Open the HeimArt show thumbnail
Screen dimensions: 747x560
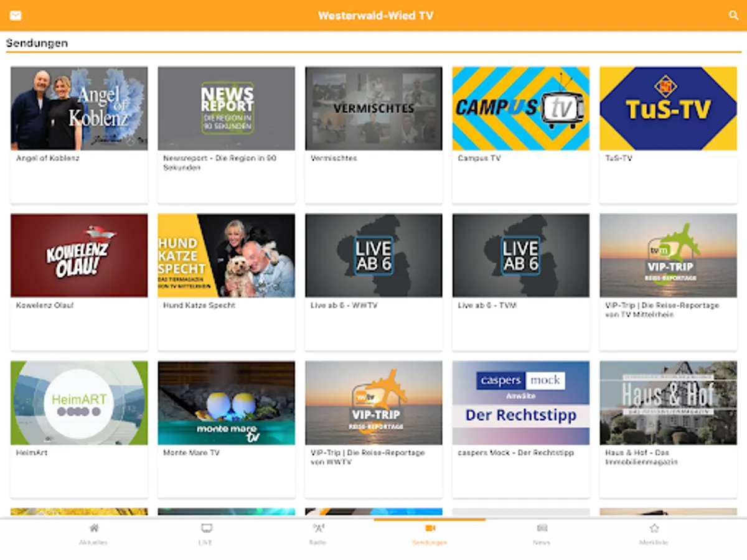[79, 403]
